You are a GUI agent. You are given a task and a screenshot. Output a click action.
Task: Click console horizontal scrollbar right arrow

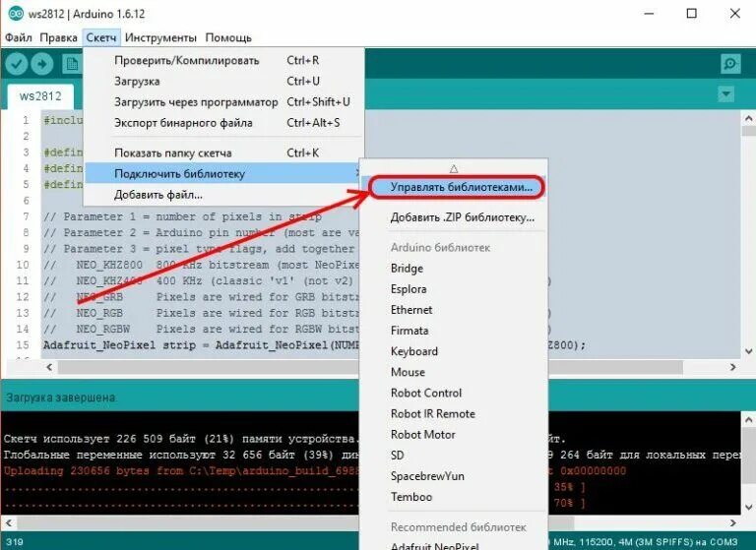[x=732, y=522]
